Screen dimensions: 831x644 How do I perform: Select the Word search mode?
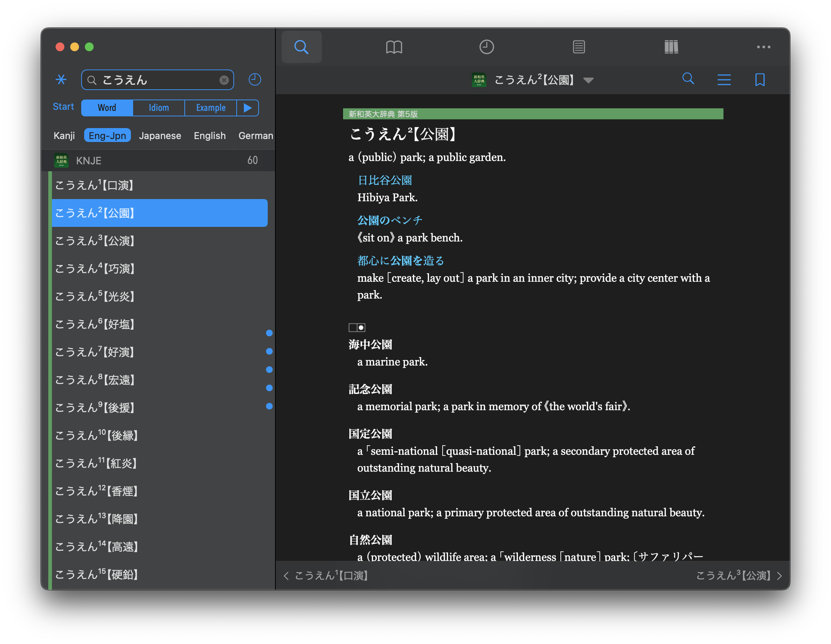pyautogui.click(x=107, y=108)
